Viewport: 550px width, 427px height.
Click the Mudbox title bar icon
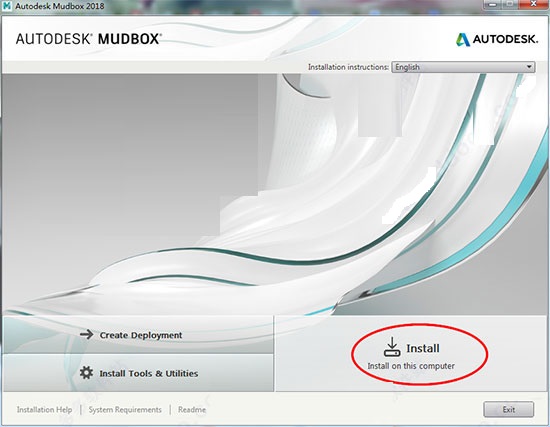coord(6,5)
